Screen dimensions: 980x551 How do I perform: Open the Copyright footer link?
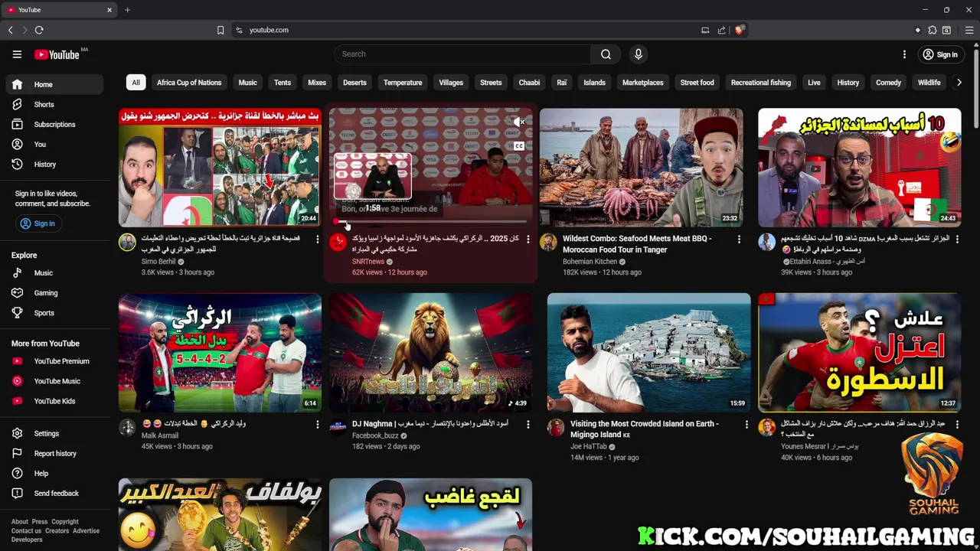[x=65, y=522]
